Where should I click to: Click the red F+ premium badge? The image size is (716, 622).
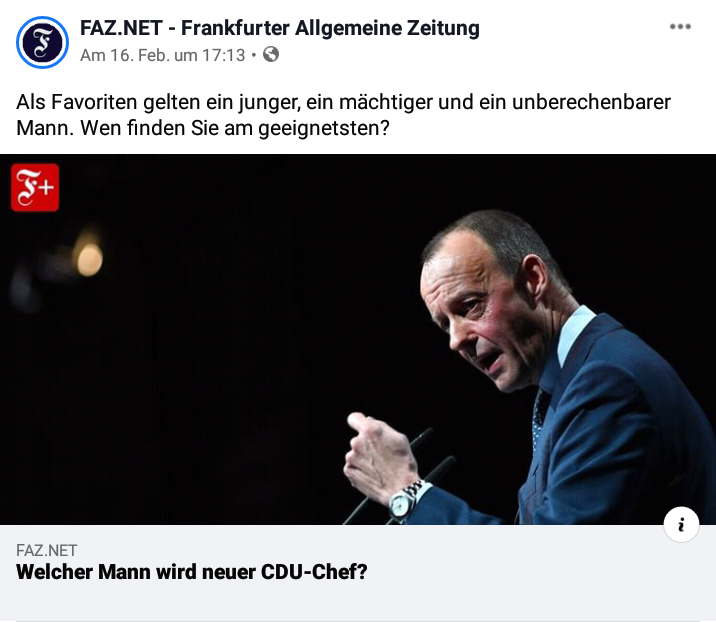[x=35, y=188]
